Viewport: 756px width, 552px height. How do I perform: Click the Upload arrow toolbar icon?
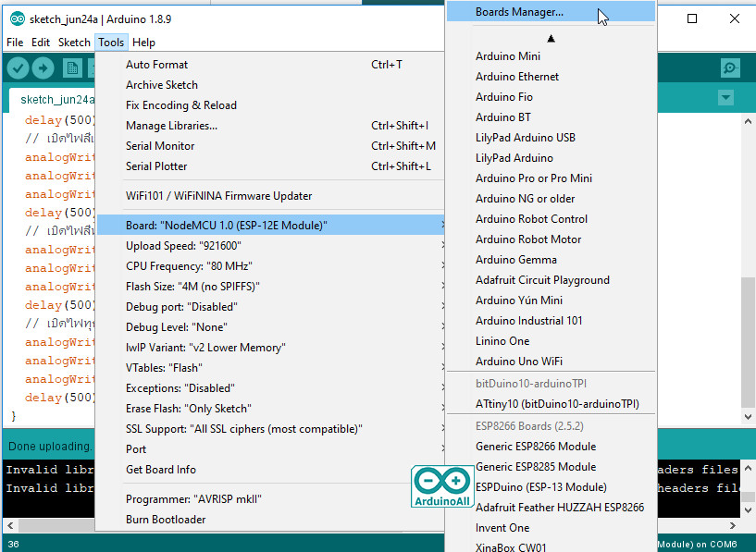point(43,67)
